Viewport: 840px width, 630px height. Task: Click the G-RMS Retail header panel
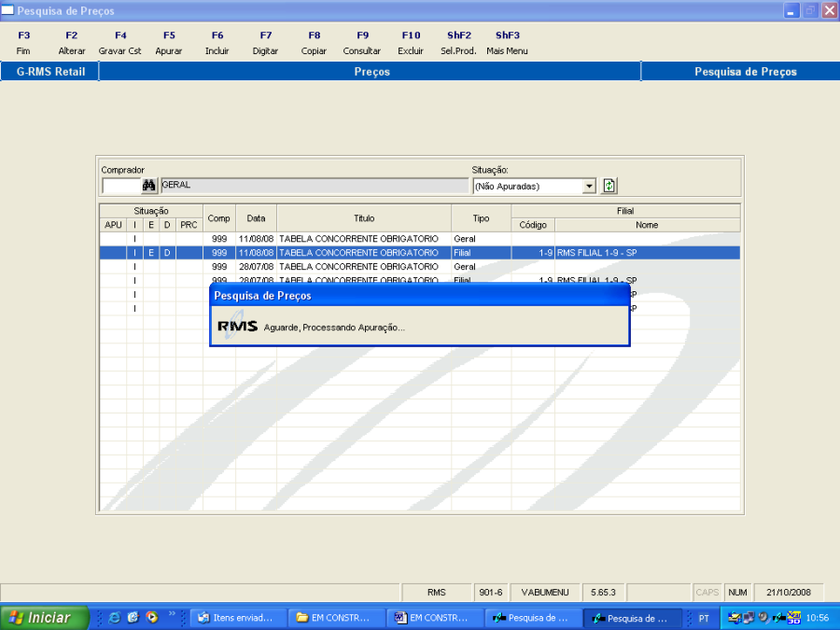click(x=49, y=72)
